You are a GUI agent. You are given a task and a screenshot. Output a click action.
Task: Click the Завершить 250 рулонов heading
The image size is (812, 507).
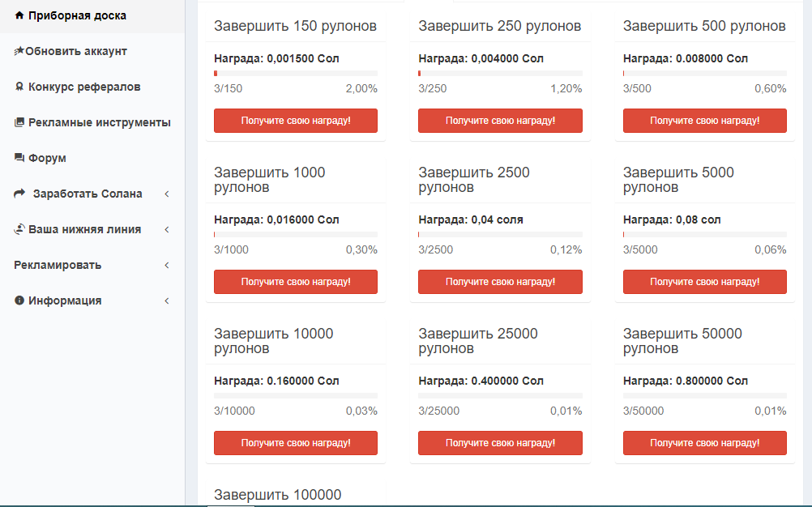[500, 26]
